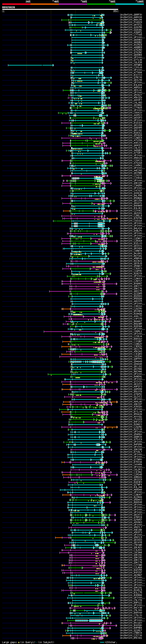Screen dimensions: 146x644
Task: Select row label UniRef100_C6L838
Action: (x=131, y=63)
